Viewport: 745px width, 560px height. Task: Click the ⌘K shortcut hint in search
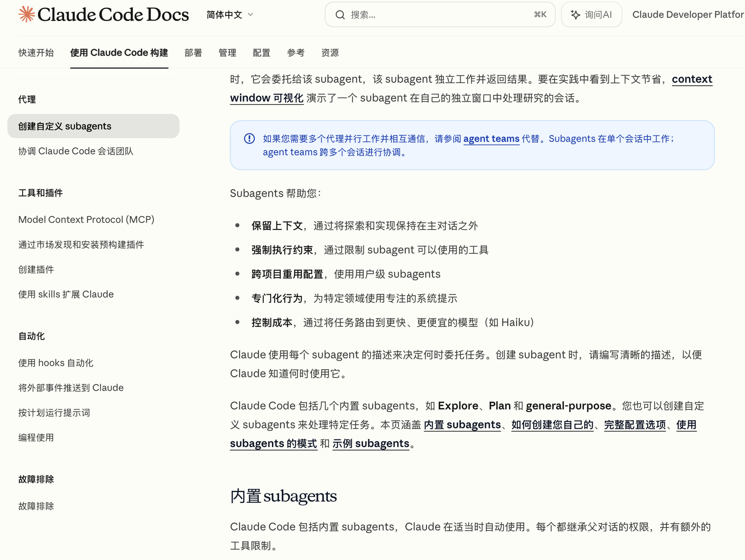(540, 15)
